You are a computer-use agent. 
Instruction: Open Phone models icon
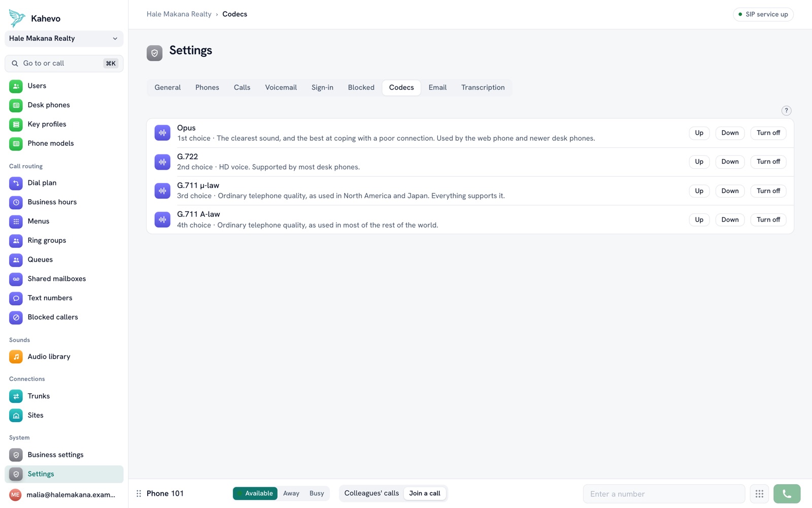[16, 144]
